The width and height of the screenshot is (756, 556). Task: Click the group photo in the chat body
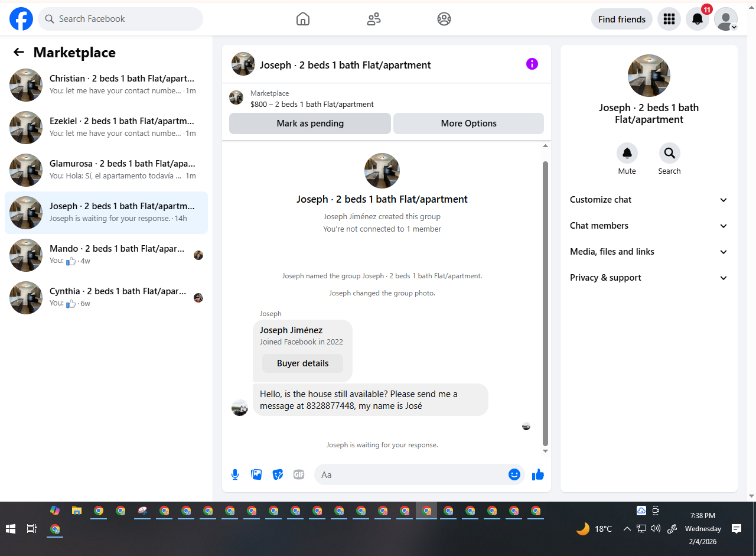382,171
